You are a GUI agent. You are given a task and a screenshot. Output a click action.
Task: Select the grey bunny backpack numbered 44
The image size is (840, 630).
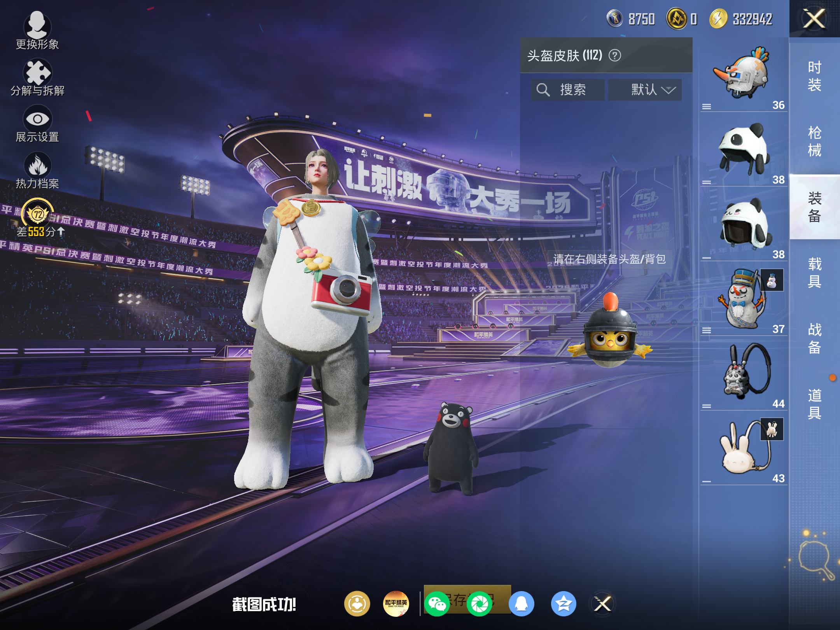tap(744, 373)
